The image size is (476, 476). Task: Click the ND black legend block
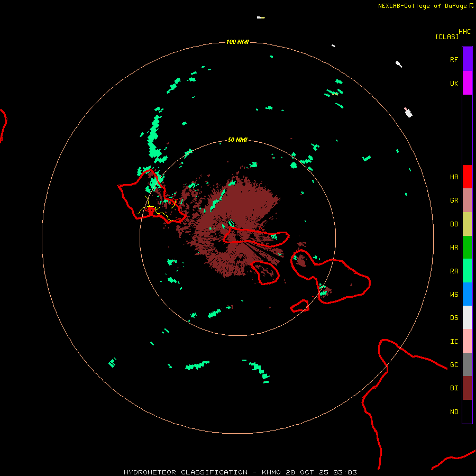point(467,411)
